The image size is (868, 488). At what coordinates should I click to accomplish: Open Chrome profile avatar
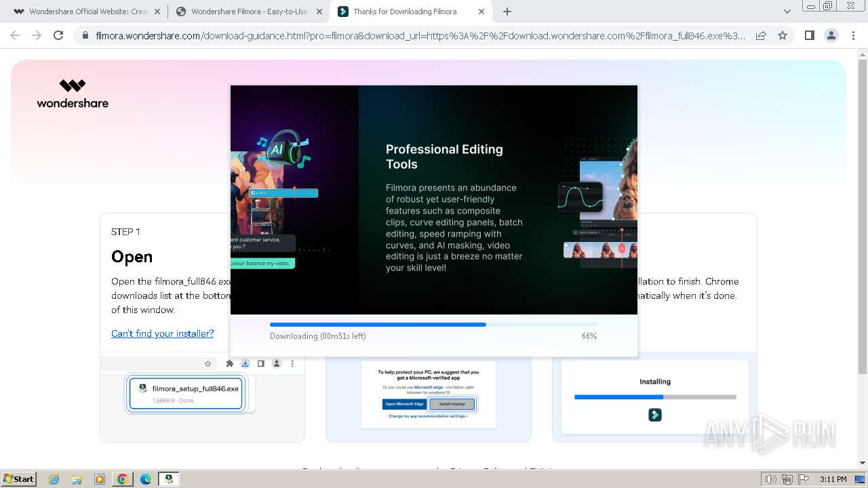click(831, 35)
